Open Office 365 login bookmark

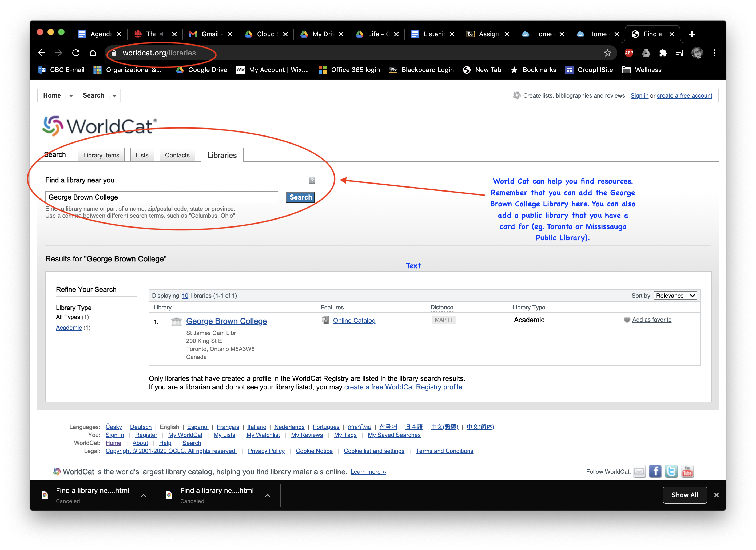[349, 70]
